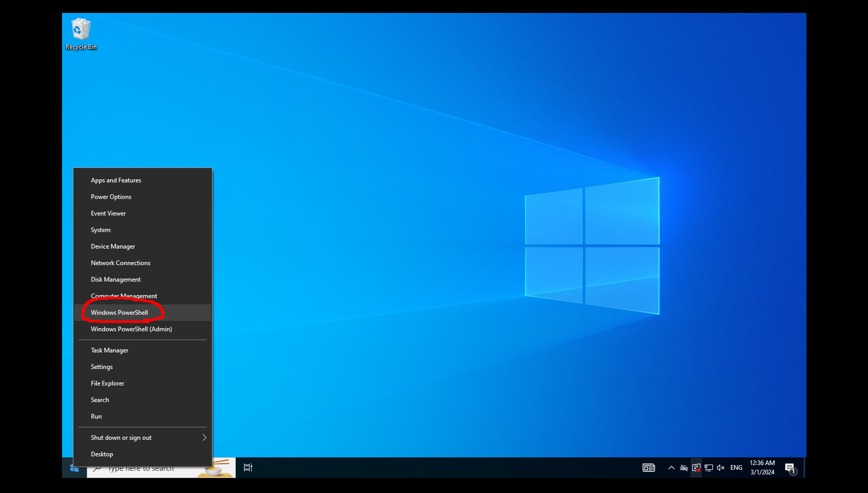Choose Windows PowerShell (Admin) menu entry

point(131,329)
